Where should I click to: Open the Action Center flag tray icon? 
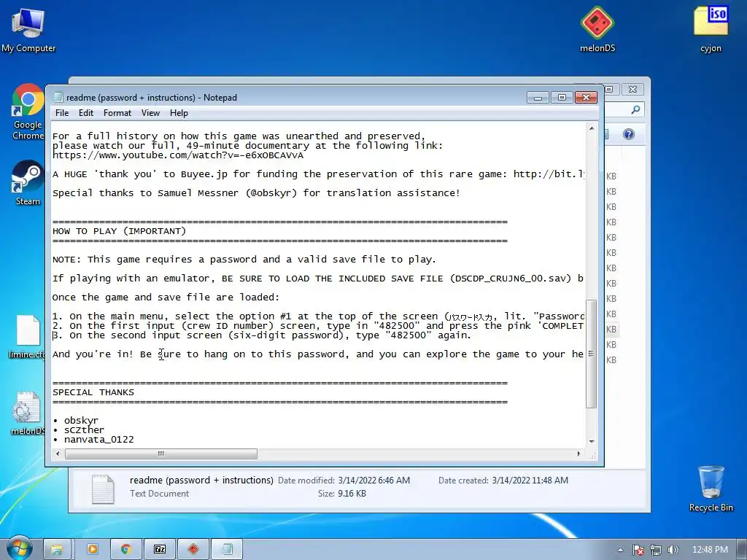(638, 550)
